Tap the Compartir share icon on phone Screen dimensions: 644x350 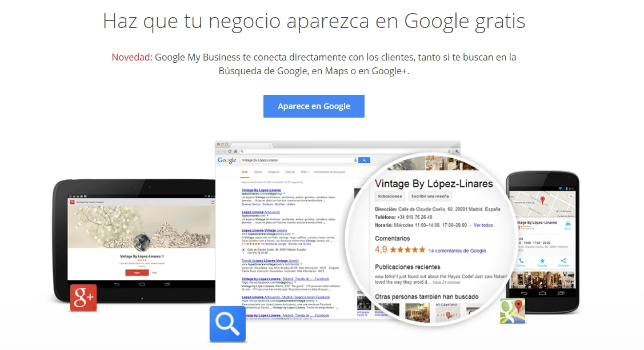pyautogui.click(x=563, y=262)
